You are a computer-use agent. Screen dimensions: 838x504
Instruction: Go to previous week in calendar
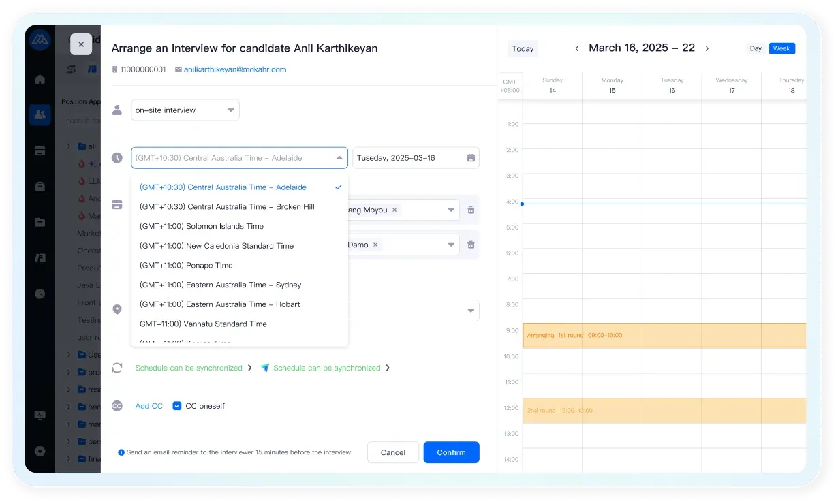[576, 48]
